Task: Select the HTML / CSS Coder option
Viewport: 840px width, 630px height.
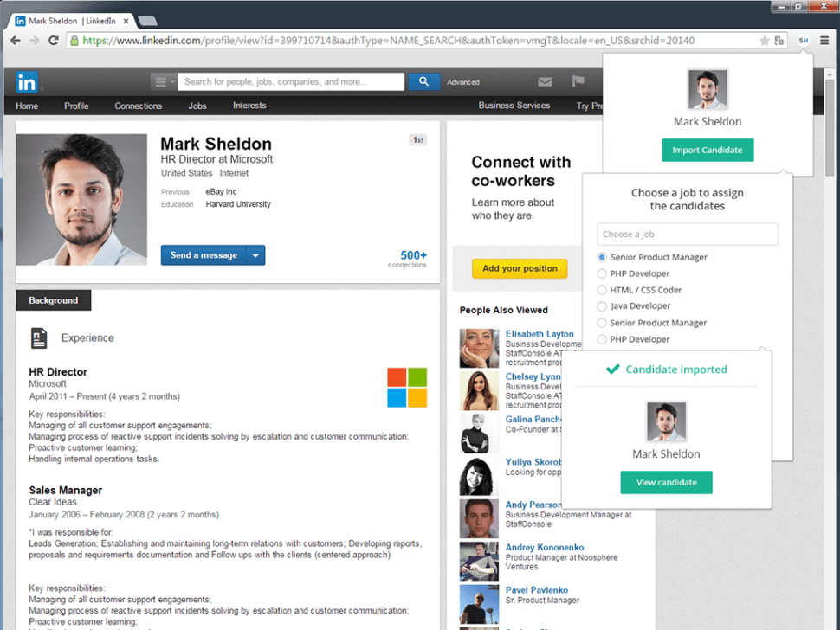Action: [602, 290]
